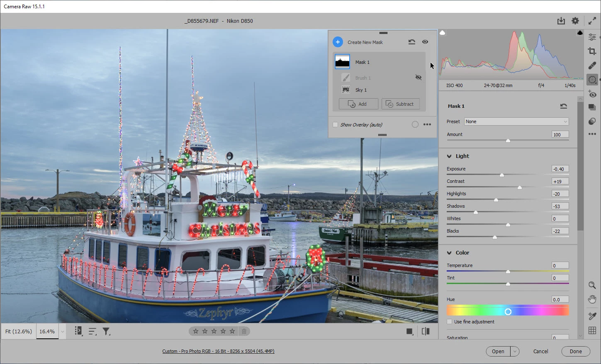Click Fit (12.6%) zoom button

[x=19, y=332]
